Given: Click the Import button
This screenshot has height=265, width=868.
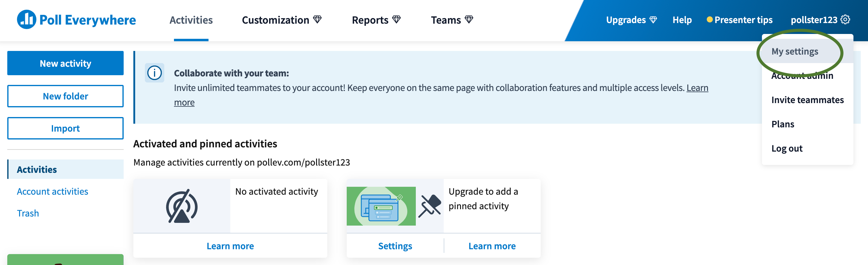Looking at the screenshot, I should (x=65, y=128).
